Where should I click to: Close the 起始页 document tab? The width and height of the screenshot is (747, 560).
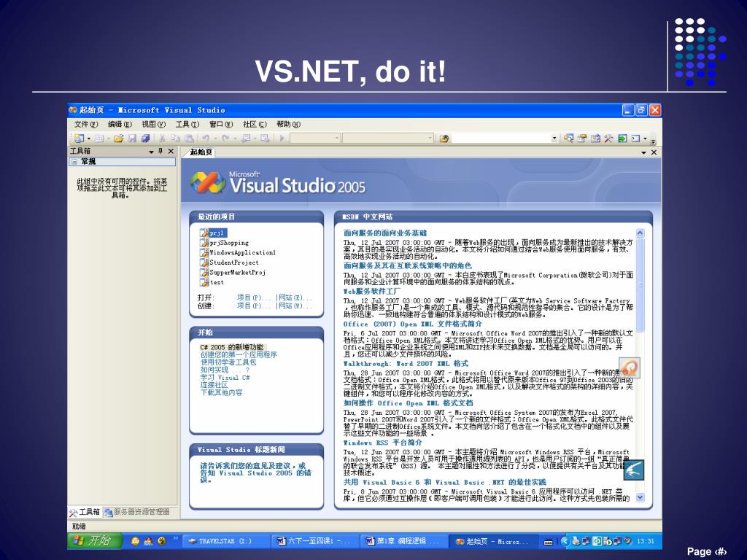coord(654,152)
